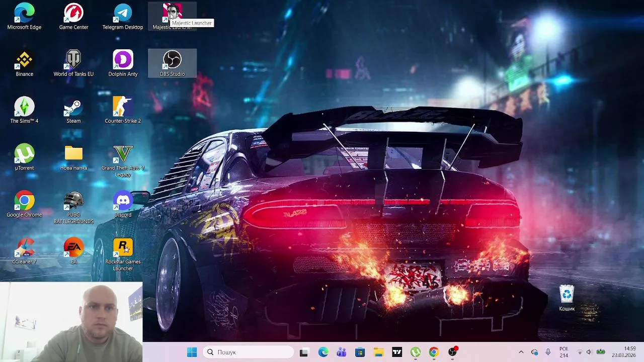Select the Discord desktop shortcut
The height and width of the screenshot is (362, 644).
123,204
